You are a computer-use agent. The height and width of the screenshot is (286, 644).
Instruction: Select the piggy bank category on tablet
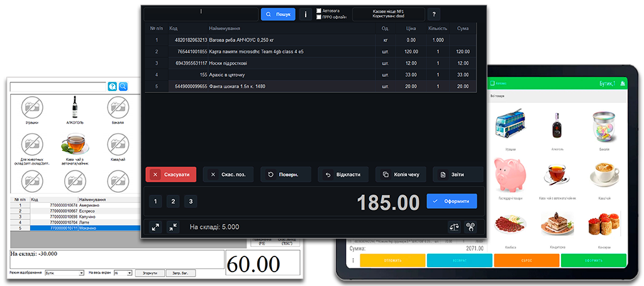(510, 176)
